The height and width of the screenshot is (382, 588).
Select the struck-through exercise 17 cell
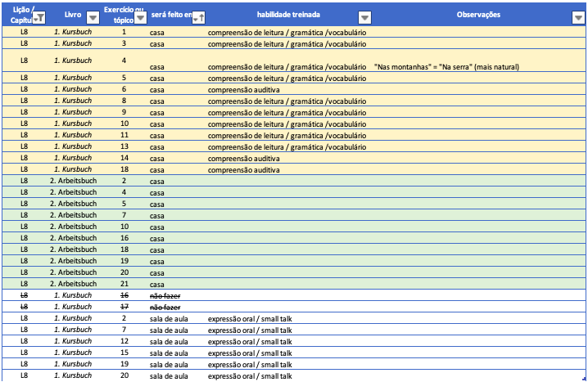coord(124,306)
